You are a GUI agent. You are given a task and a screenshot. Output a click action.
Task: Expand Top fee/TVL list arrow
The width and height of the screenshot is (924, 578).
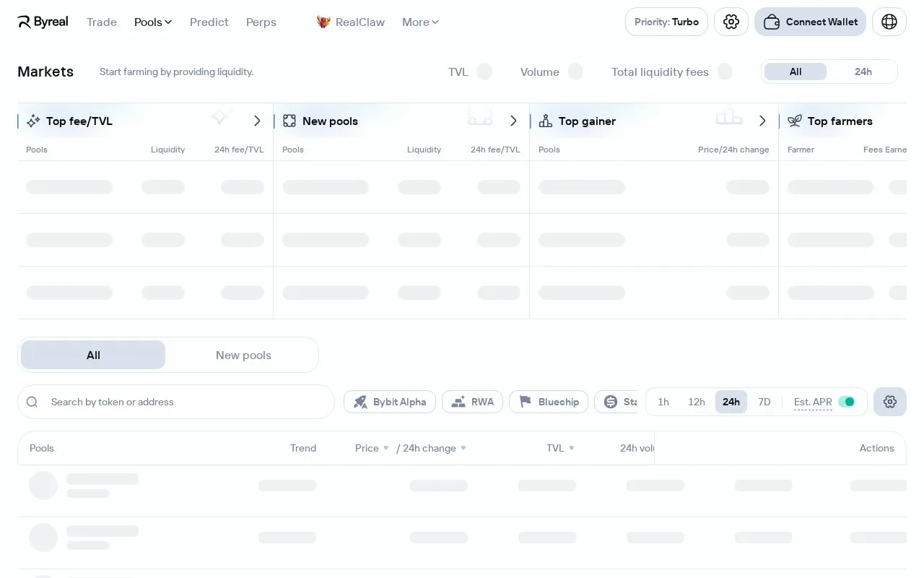[x=257, y=121]
